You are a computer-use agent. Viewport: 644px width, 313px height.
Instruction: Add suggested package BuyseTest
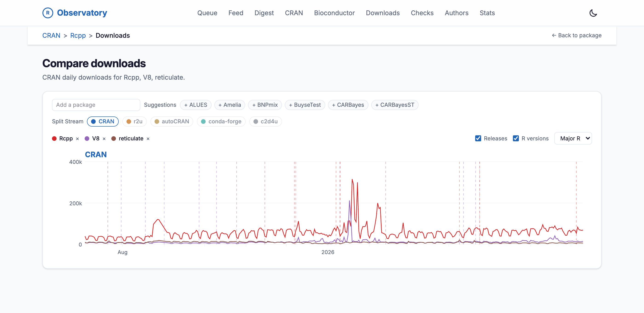pyautogui.click(x=305, y=105)
